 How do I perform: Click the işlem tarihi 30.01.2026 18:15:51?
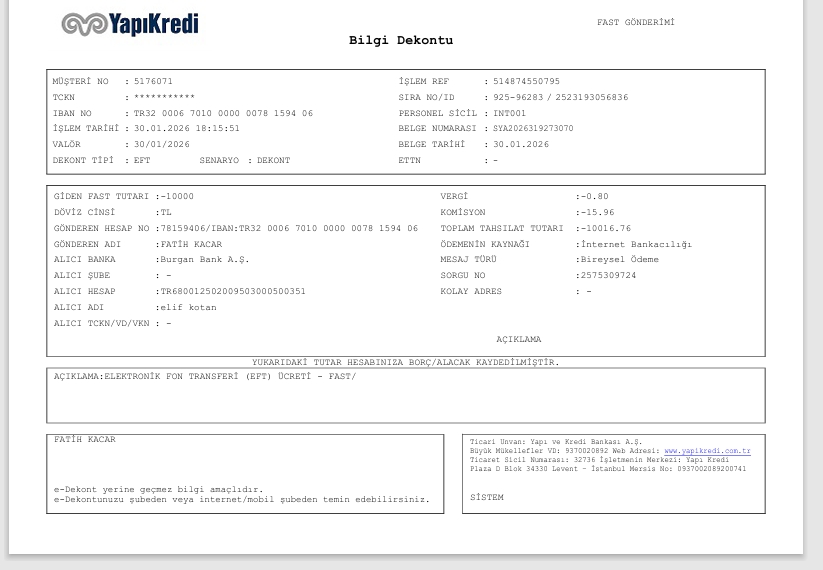(x=187, y=128)
